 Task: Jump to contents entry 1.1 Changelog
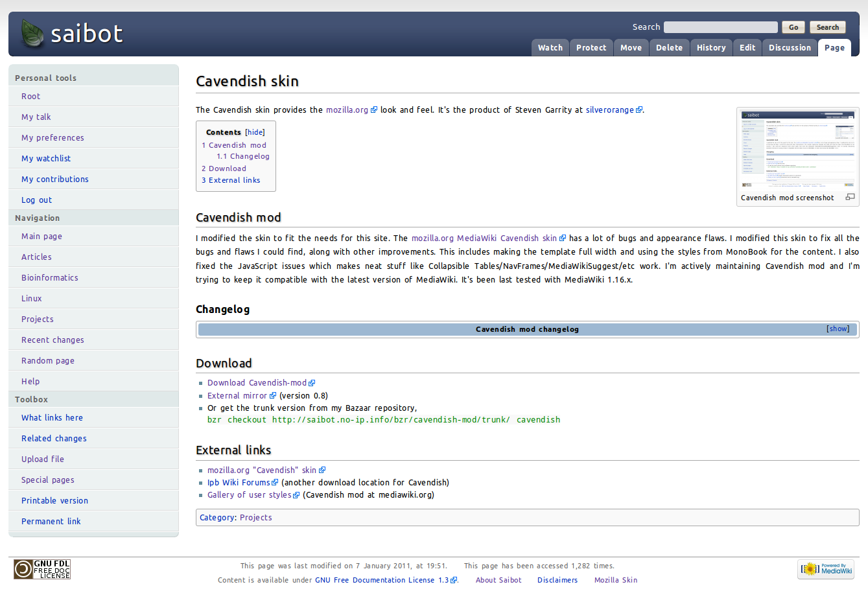pyautogui.click(x=243, y=157)
